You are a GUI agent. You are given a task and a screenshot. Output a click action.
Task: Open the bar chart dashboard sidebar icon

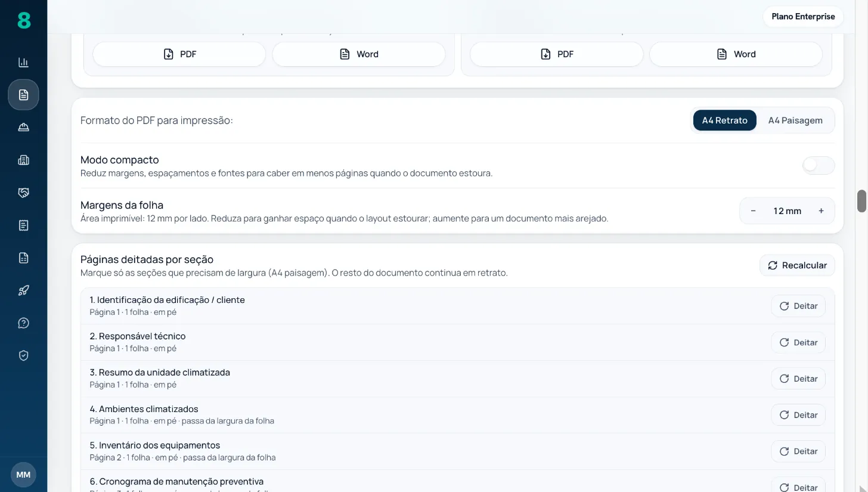pos(23,62)
